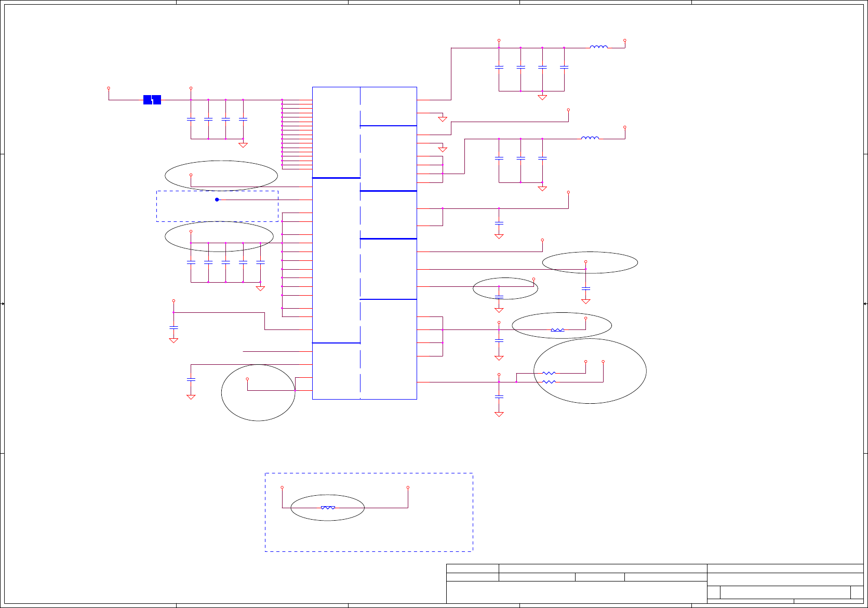Click the topmost inductor coil symbol
868x608 pixels.
(598, 47)
